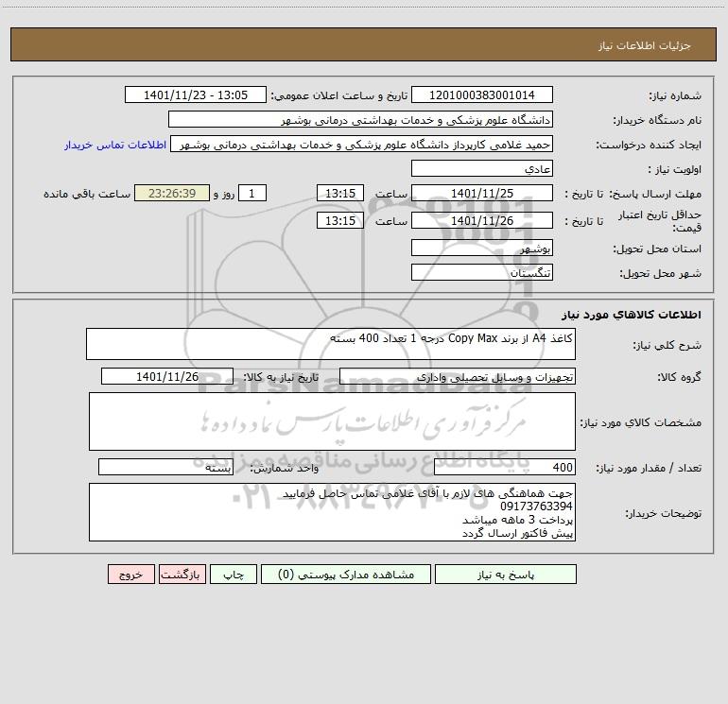The image size is (728, 704).
Task: Click the request creator field 'حمید غلامی'
Action: (362, 145)
